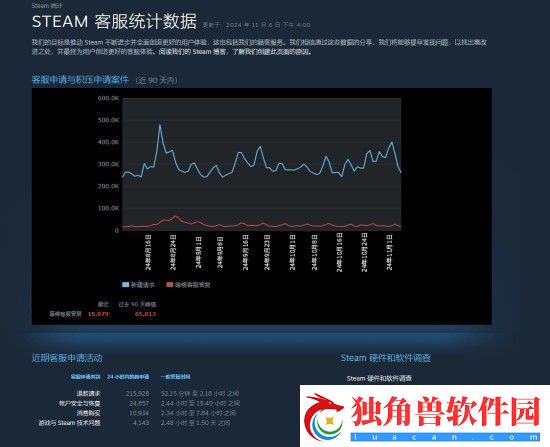Click the '客服申请与积压申请案件' section heading
This screenshot has height=447, width=550.
(x=80, y=80)
